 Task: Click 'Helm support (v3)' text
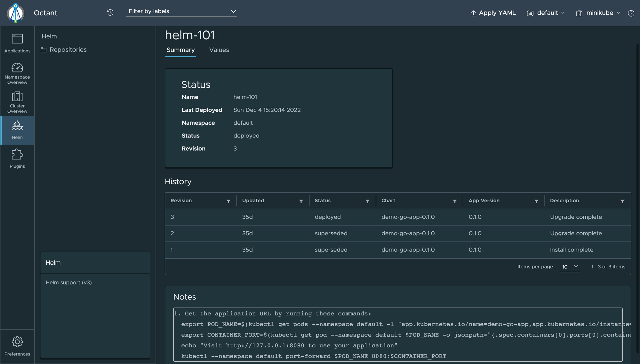click(68, 283)
